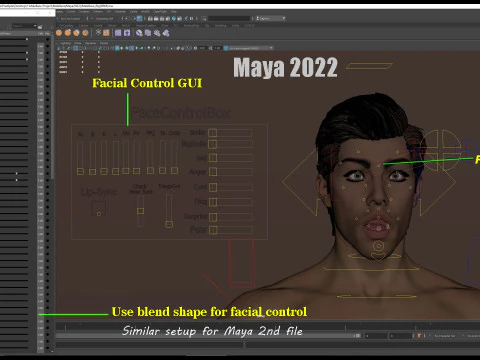The image size is (480, 360).
Task: Open the Cache menu
Action: tap(133, 12)
